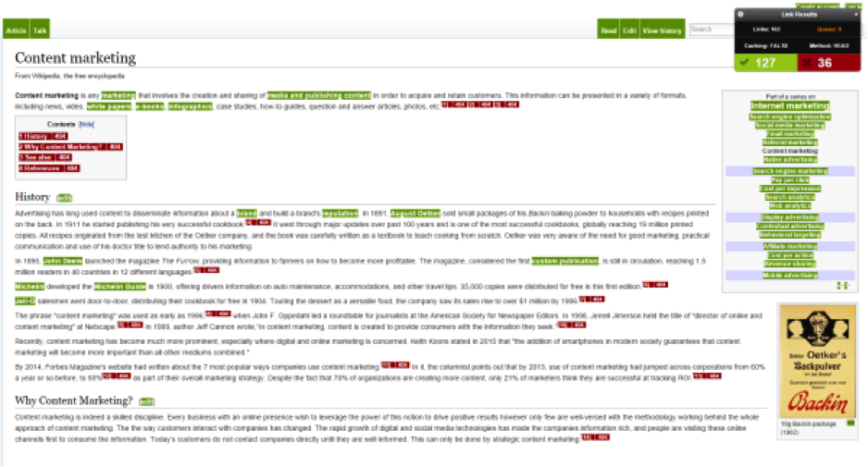Click edit icon beside Why Content Marketing?
Viewport: 868px width, 467px height.
146,402
